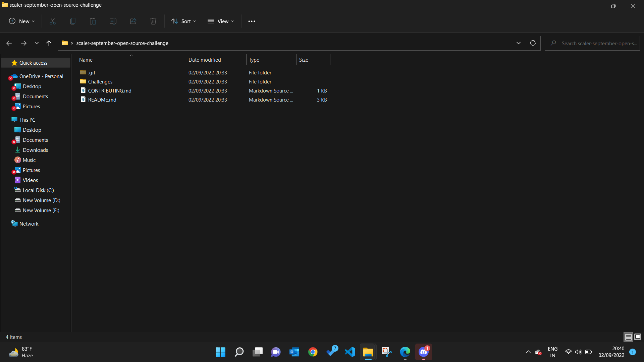
Task: Open the See more three-dots menu
Action: pos(252,21)
